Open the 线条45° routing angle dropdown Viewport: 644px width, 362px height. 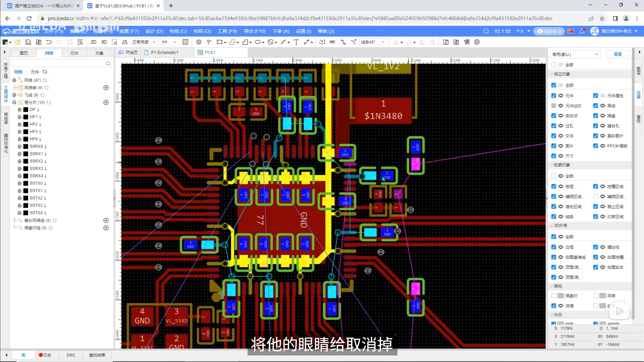pyautogui.click(x=373, y=42)
